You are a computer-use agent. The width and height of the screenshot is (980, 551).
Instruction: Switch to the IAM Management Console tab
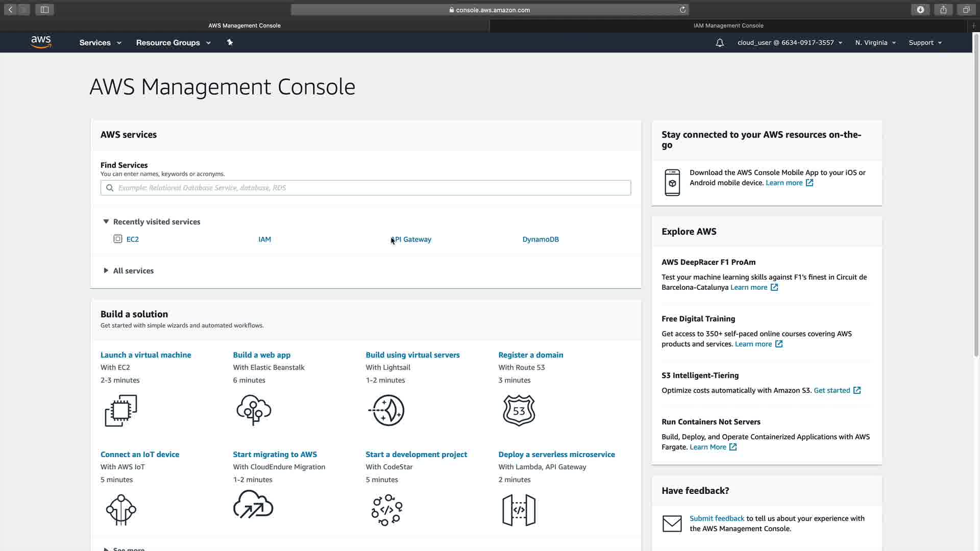click(x=728, y=26)
